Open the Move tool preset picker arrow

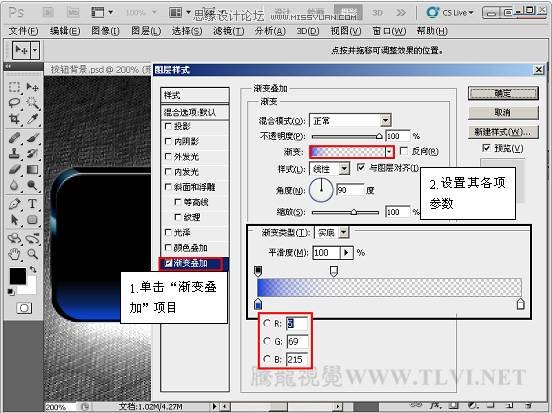[x=35, y=50]
